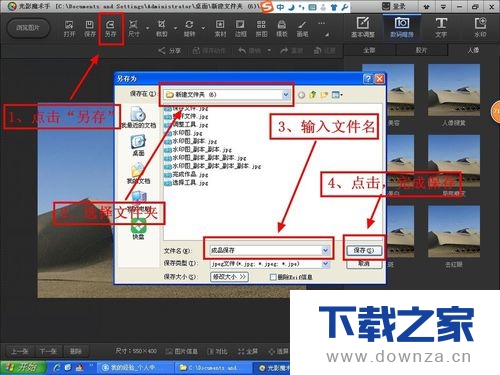Click the 下一张 button
Image resolution: width=500 pixels, height=375 pixels.
(48, 351)
